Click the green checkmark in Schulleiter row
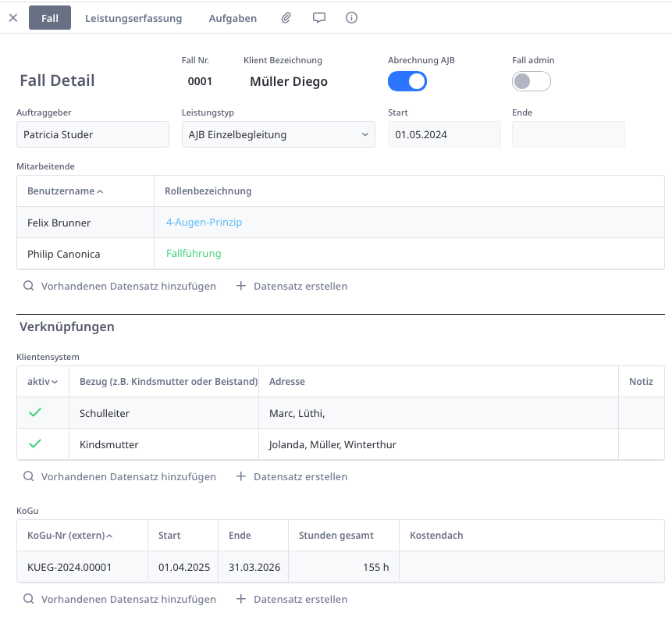 pyautogui.click(x=35, y=412)
